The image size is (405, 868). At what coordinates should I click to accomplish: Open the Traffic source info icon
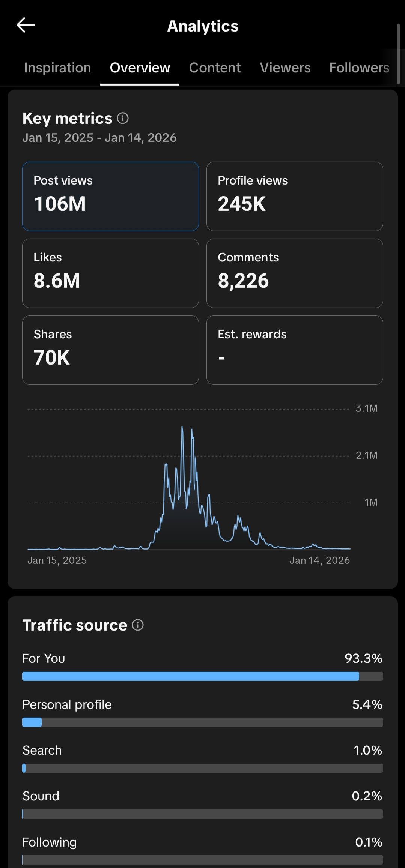138,625
